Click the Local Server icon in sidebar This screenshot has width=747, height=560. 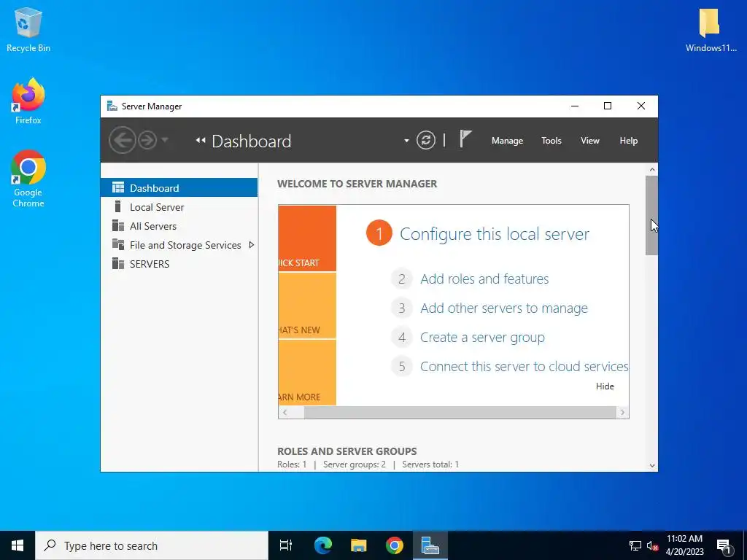point(117,206)
